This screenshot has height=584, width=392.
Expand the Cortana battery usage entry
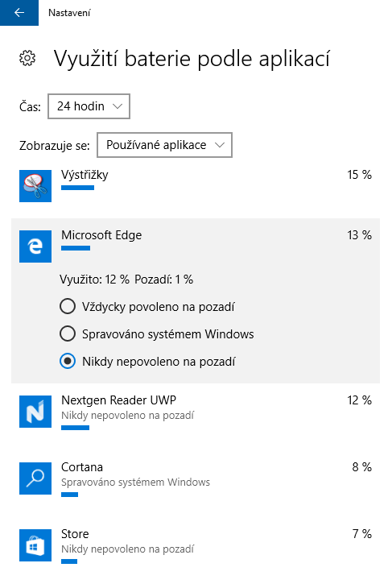tap(196, 480)
